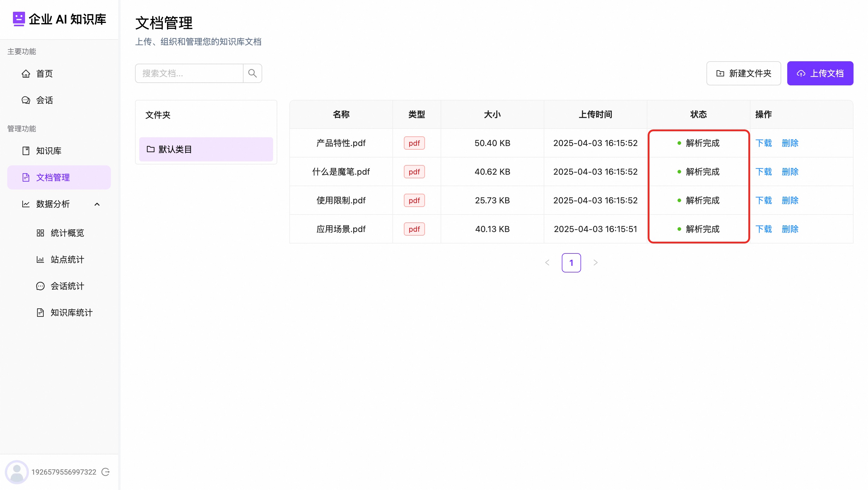The height and width of the screenshot is (490, 868).
Task: Click 新建文件夹 button
Action: [743, 73]
